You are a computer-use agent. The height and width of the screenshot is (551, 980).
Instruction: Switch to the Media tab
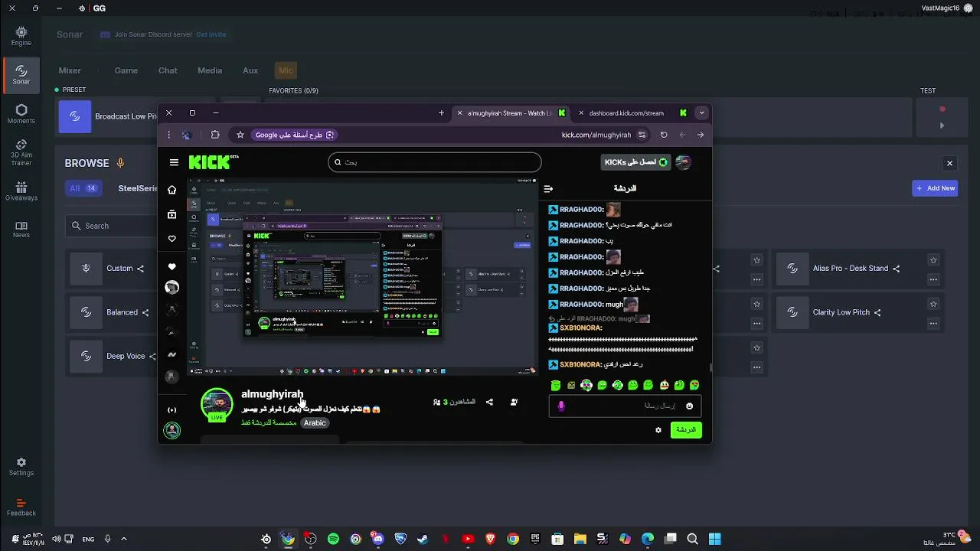tap(210, 70)
